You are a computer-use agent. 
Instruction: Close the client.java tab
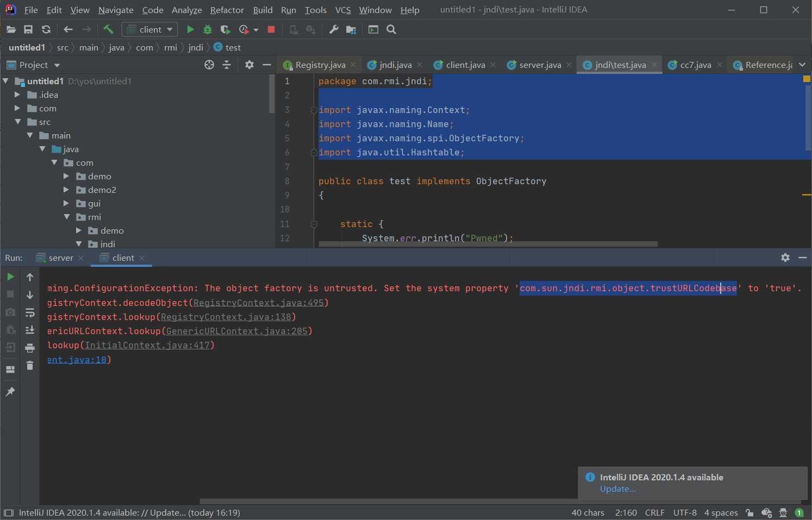coord(493,65)
